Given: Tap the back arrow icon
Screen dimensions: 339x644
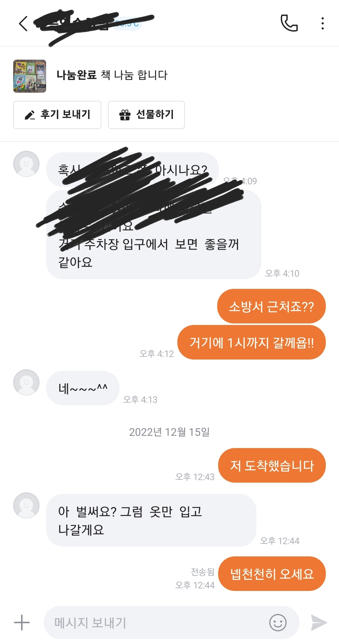Looking at the screenshot, I should coord(23,24).
